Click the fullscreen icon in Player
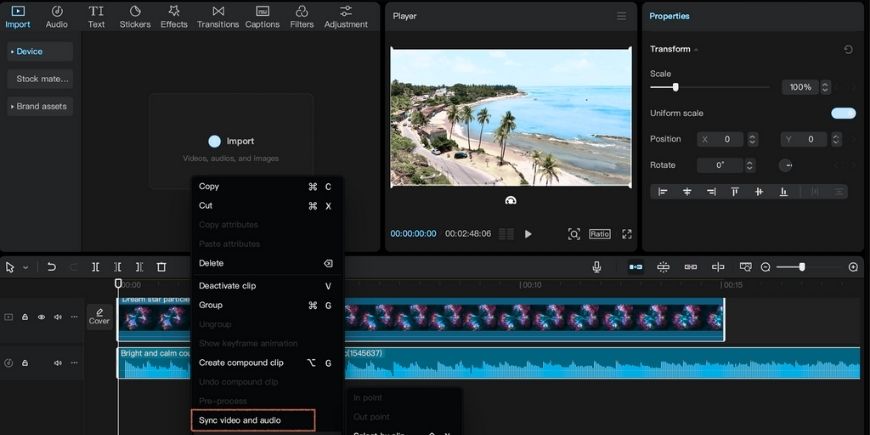 627,234
